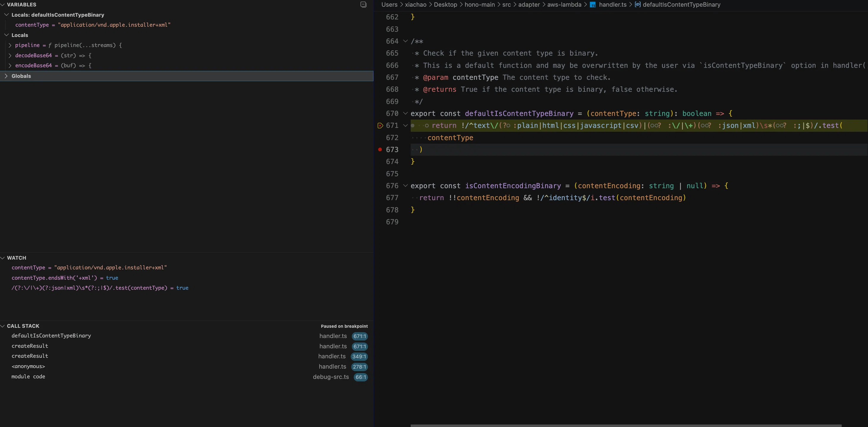The image size is (868, 427).
Task: Fold the return statement at line 671
Action: click(405, 126)
